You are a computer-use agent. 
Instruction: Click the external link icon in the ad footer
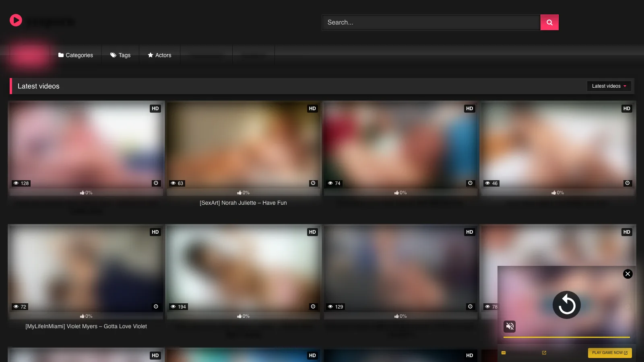pyautogui.click(x=544, y=353)
